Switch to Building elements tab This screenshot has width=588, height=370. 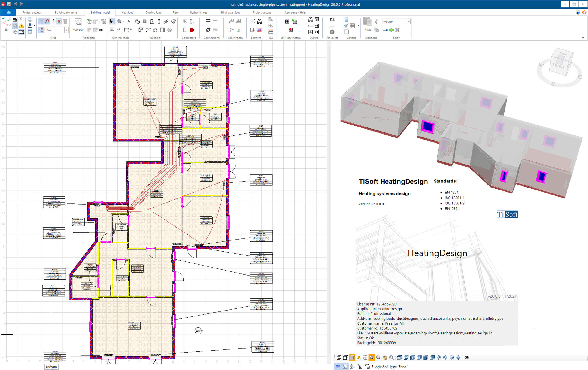(x=66, y=12)
